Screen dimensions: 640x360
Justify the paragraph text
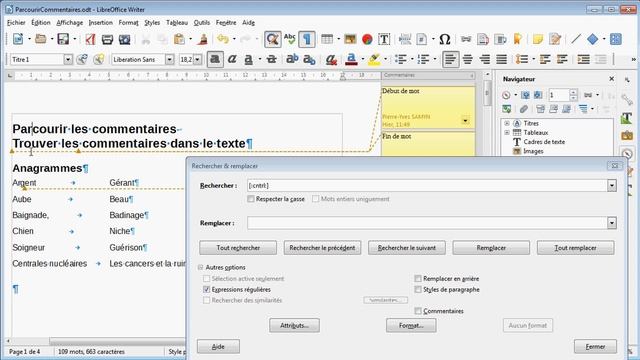click(502, 60)
